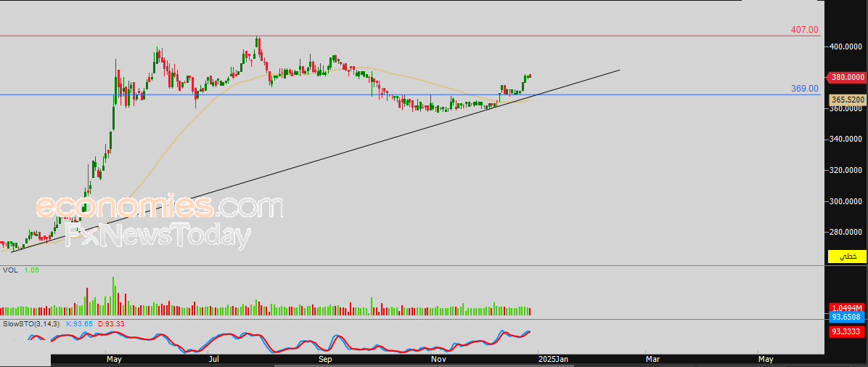Select the 365.5200 moving average price tag
Viewport: 868px width, 367px height.
coord(847,100)
